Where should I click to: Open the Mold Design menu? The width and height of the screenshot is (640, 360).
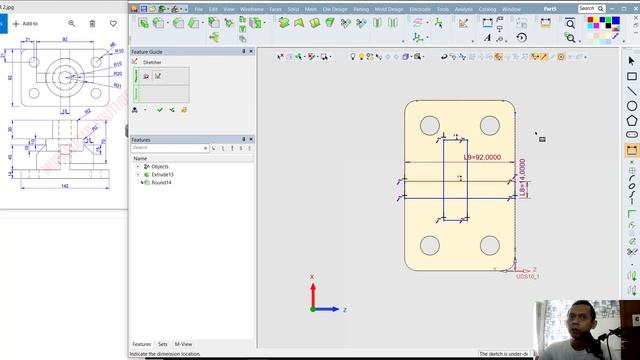(389, 9)
